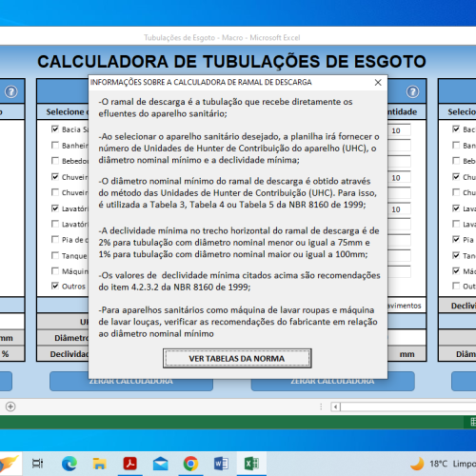Switch to Word taskbar icon
This screenshot has height=476, width=476.
pyautogui.click(x=221, y=464)
